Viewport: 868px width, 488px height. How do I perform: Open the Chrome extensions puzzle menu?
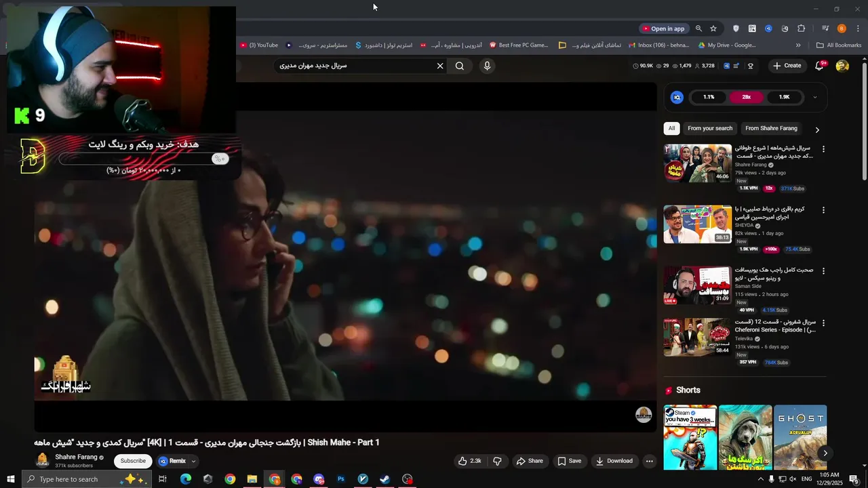(x=801, y=28)
